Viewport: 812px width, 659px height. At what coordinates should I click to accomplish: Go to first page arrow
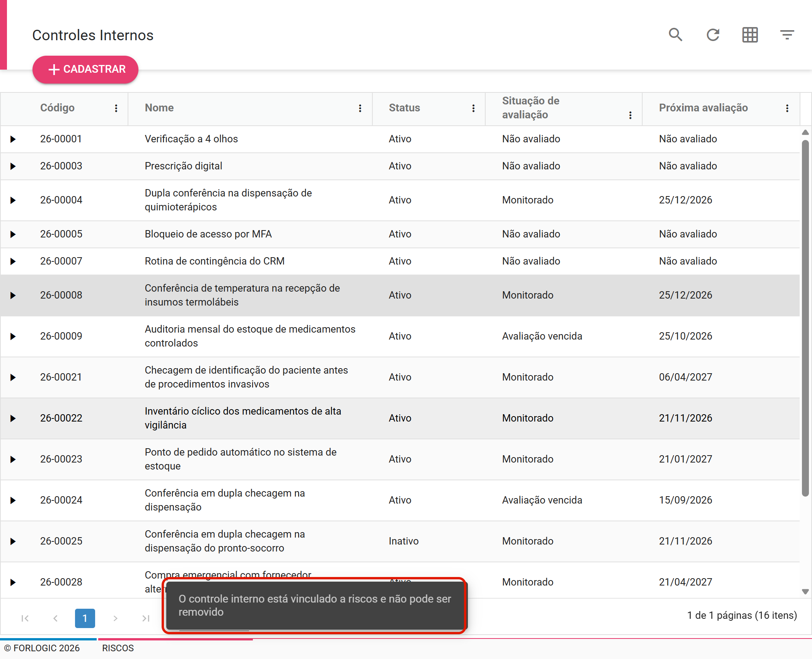25,618
